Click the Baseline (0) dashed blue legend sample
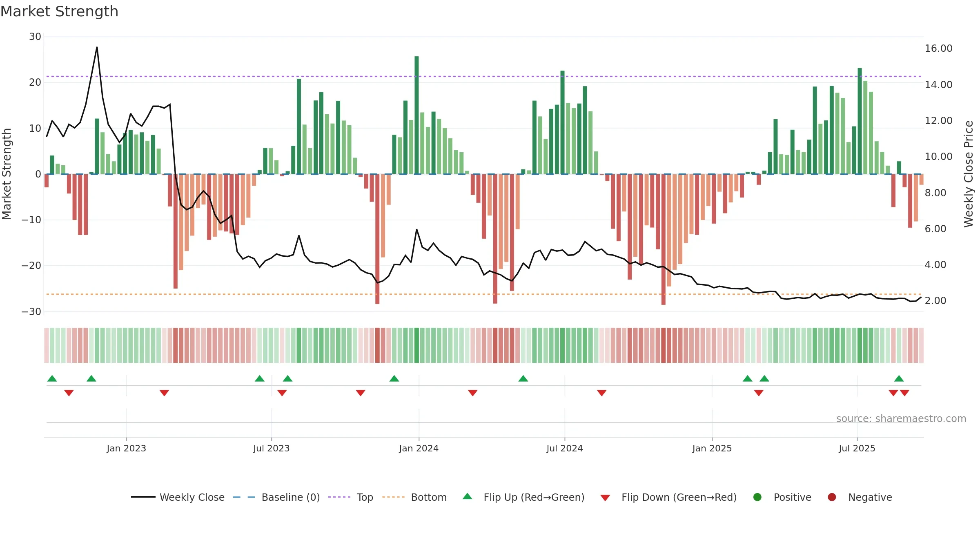This screenshot has height=551, width=980. [244, 497]
